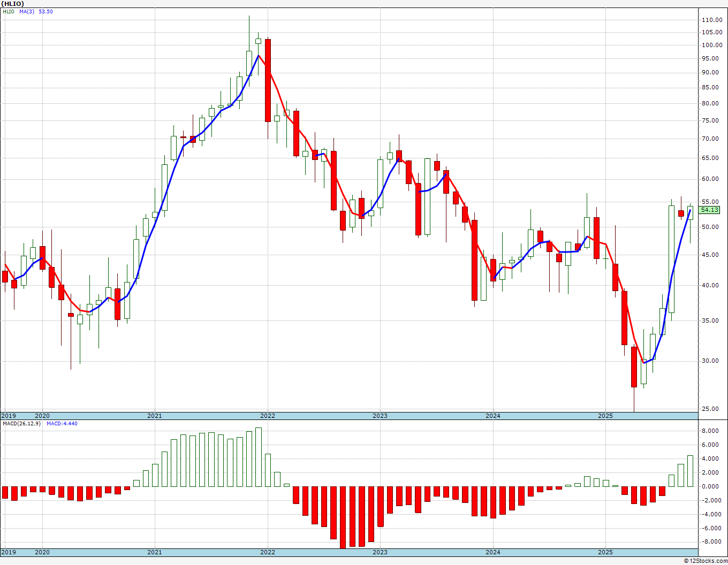Click 2025 on the MACD panel bottom axis
728x565 pixels.
(x=605, y=553)
